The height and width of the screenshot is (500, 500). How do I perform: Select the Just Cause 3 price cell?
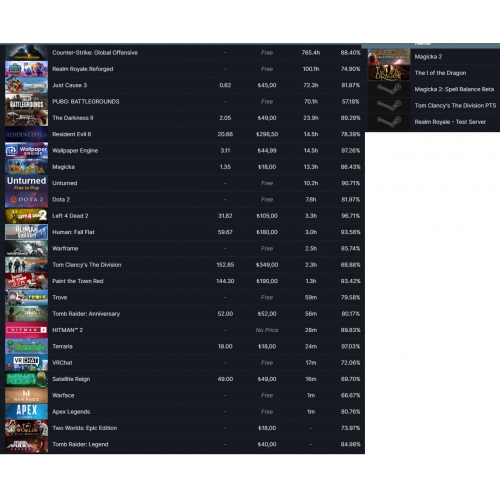[267, 85]
